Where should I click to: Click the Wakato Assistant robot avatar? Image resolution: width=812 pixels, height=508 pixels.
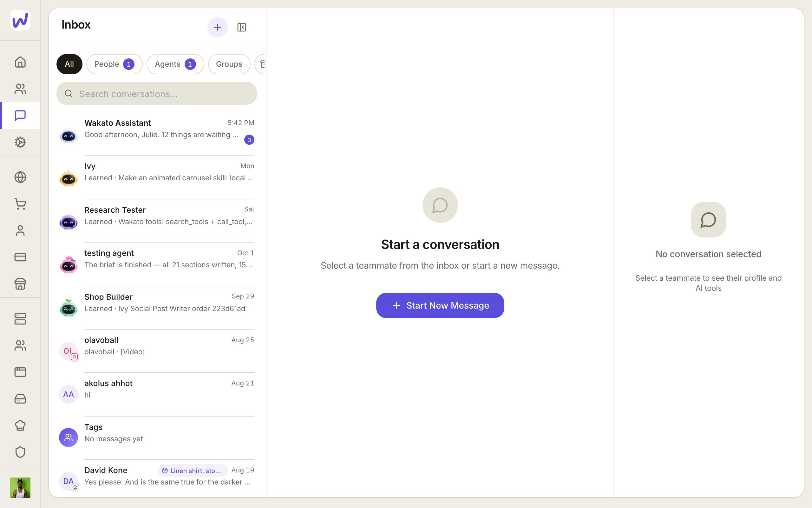pyautogui.click(x=69, y=136)
